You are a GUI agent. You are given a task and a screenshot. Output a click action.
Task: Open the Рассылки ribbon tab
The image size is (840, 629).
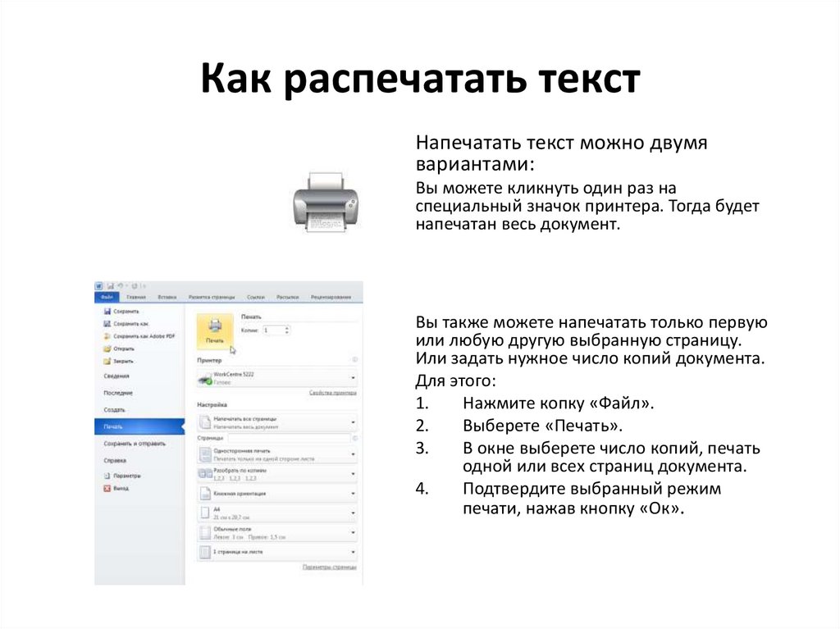(x=288, y=297)
